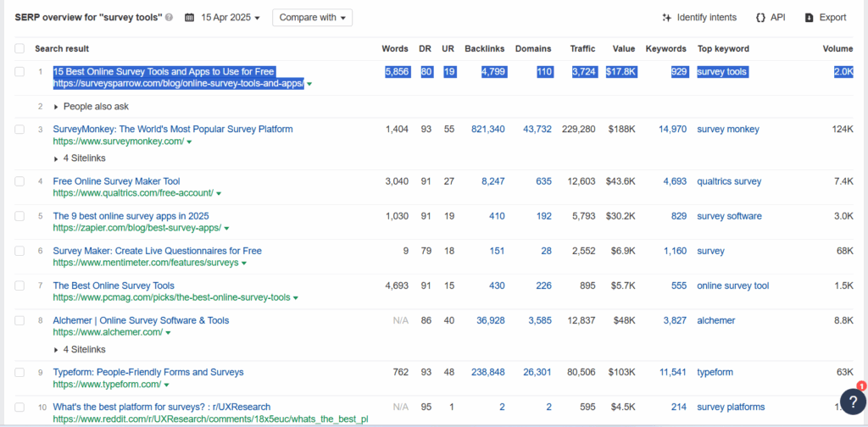Viewport: 868px width, 427px height.
Task: Open "What's the best platform for surveys?" link
Action: tap(162, 407)
